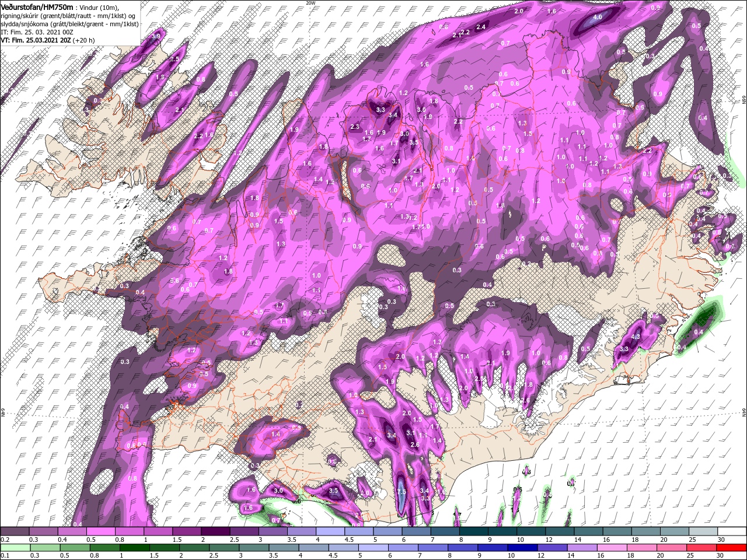Click the dark teal 9–10 snow legend swatch
Viewport: 747px width, 560px height.
[x=502, y=532]
